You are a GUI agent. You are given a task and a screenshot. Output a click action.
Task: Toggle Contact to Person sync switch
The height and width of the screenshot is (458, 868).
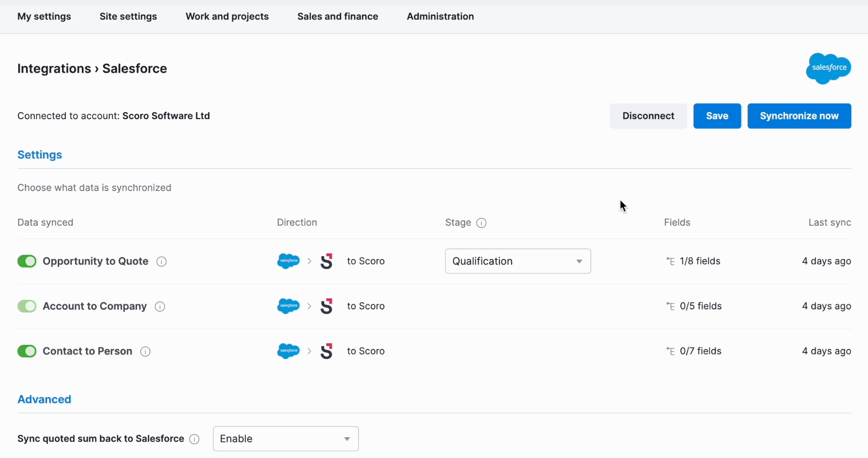coord(27,351)
